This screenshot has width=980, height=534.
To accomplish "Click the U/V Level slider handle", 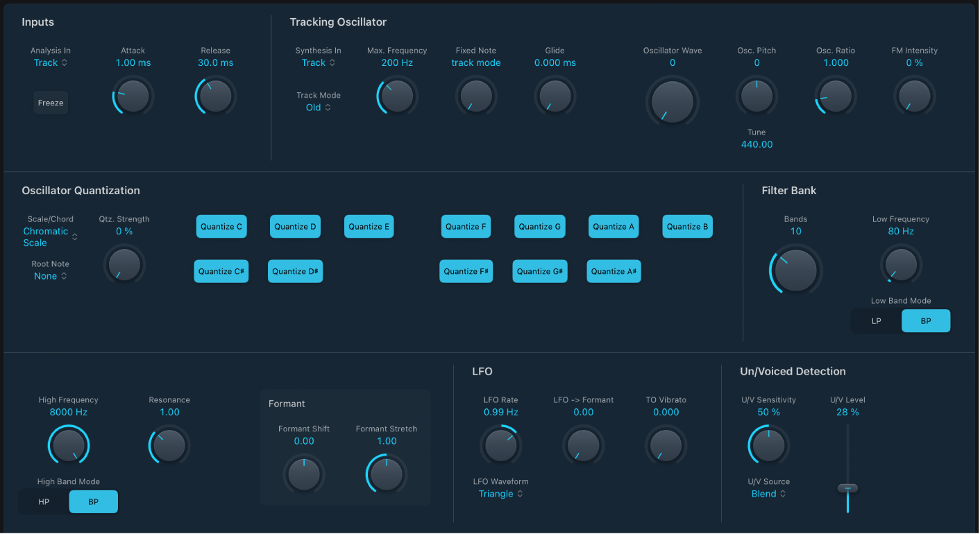I will [x=847, y=488].
